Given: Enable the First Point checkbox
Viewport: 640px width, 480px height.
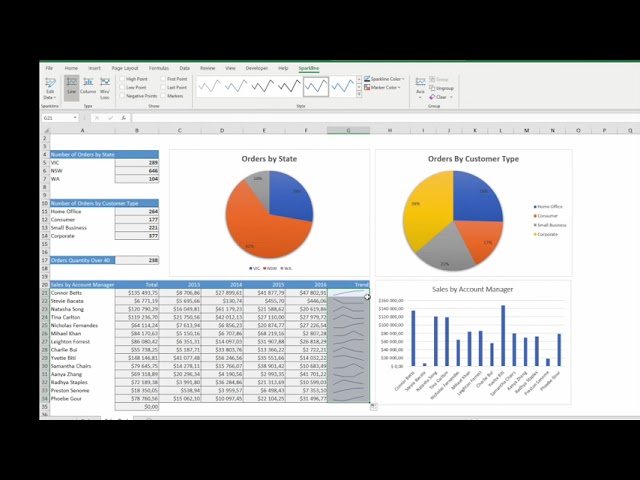Looking at the screenshot, I should (x=163, y=79).
